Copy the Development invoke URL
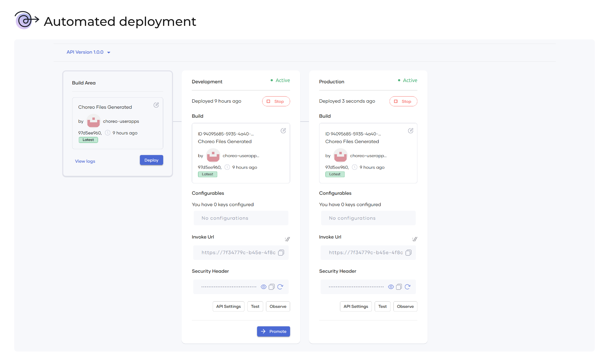 (281, 253)
